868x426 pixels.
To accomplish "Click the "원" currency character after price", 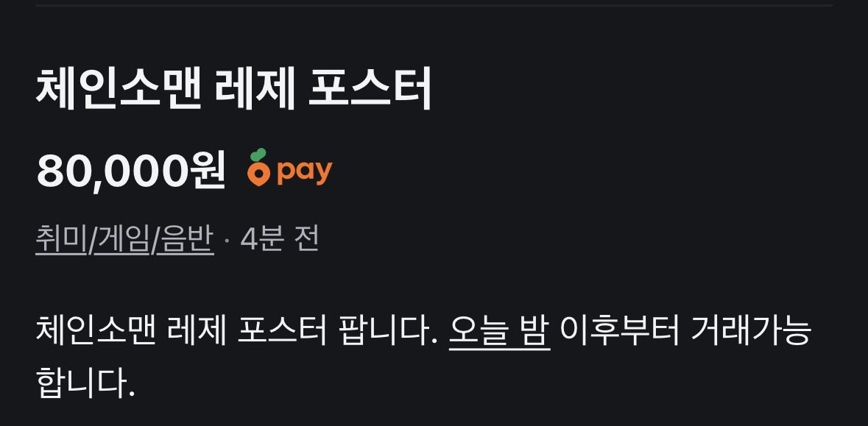I will (x=208, y=170).
